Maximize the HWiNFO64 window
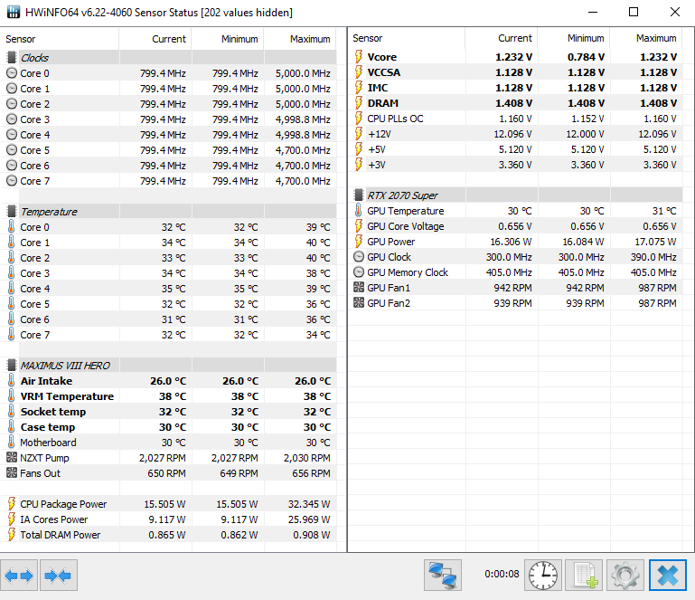Image resolution: width=695 pixels, height=600 pixels. pos(634,12)
